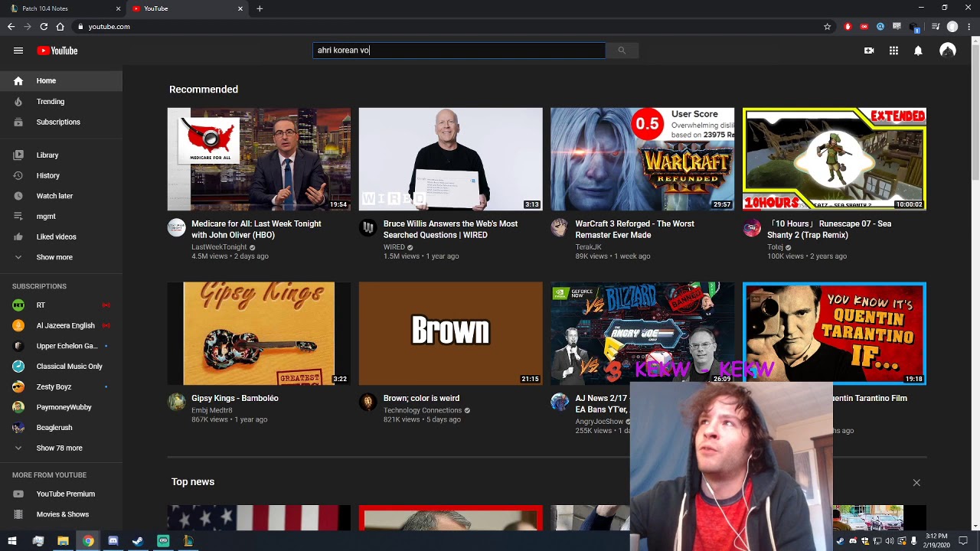Reload the page in Chrome
The image size is (980, 551).
44,27
